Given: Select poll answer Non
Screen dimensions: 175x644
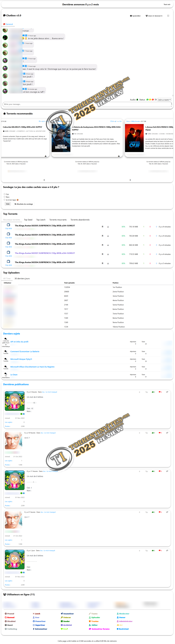Looking at the screenshot, I should pos(4,197).
